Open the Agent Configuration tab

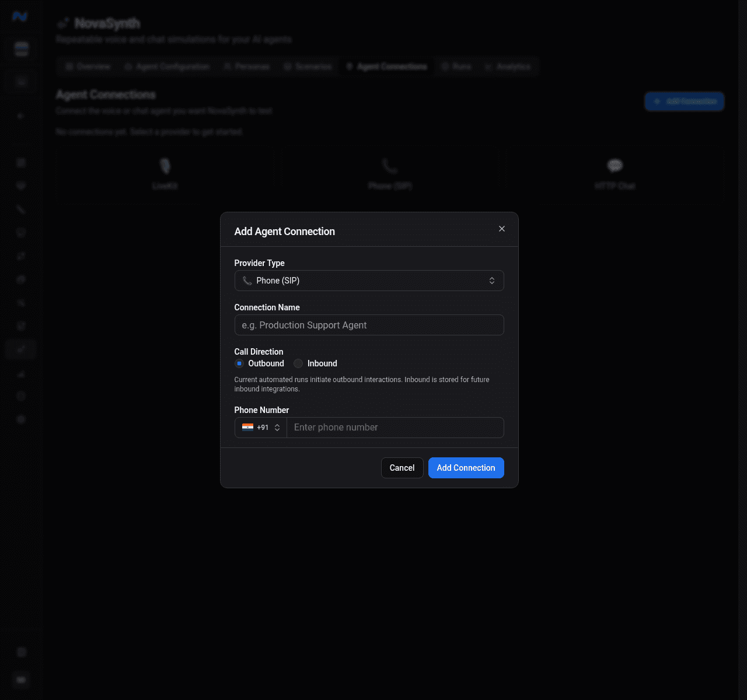click(167, 66)
